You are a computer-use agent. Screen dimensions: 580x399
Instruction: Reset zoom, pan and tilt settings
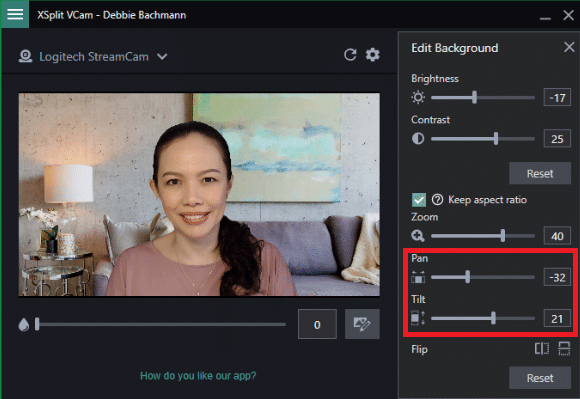(x=540, y=378)
